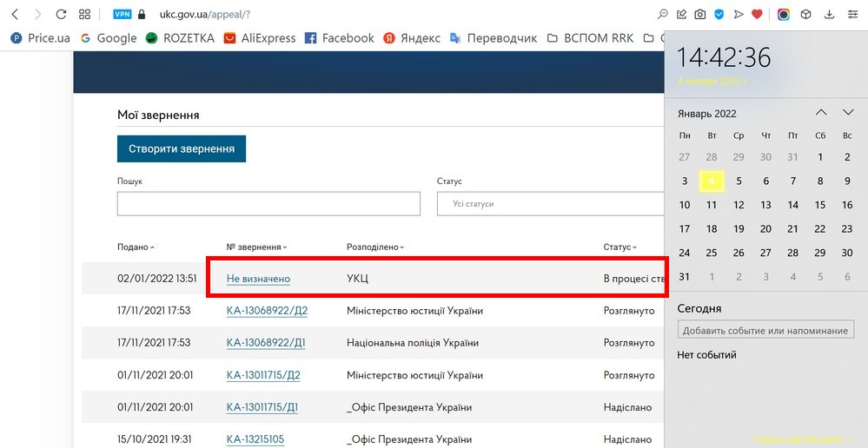Open the Price.ua bookmark
The image size is (868, 448).
point(41,38)
